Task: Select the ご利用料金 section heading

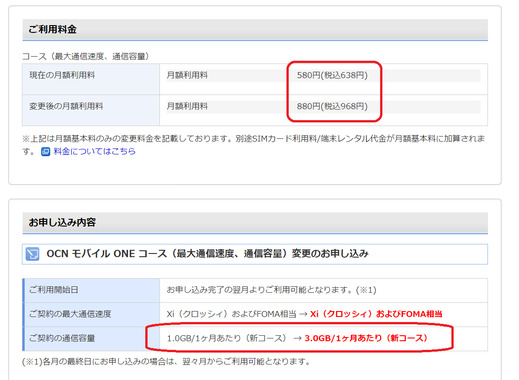Action: (x=52, y=29)
